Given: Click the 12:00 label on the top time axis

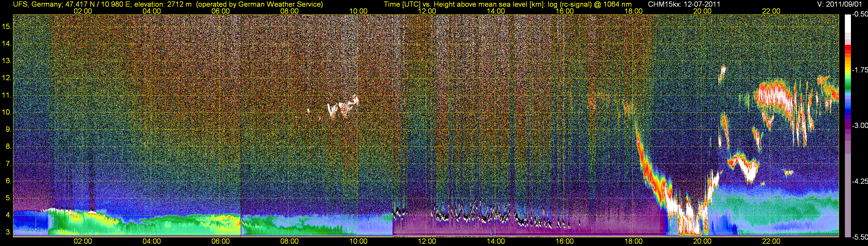Looking at the screenshot, I should tap(427, 11).
